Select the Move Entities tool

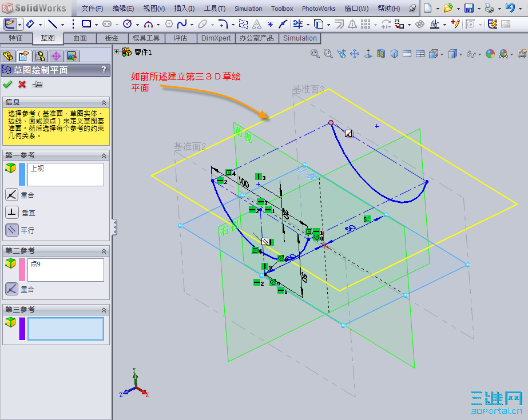pos(399,24)
